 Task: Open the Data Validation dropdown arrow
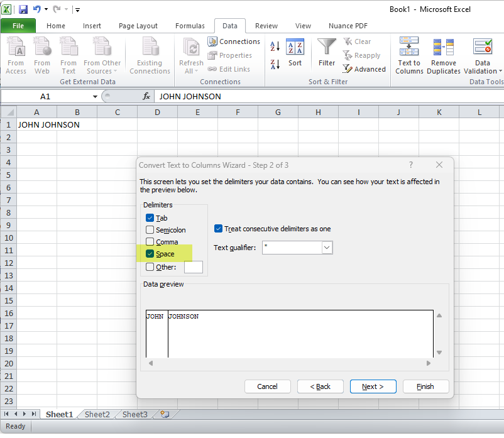coord(501,71)
